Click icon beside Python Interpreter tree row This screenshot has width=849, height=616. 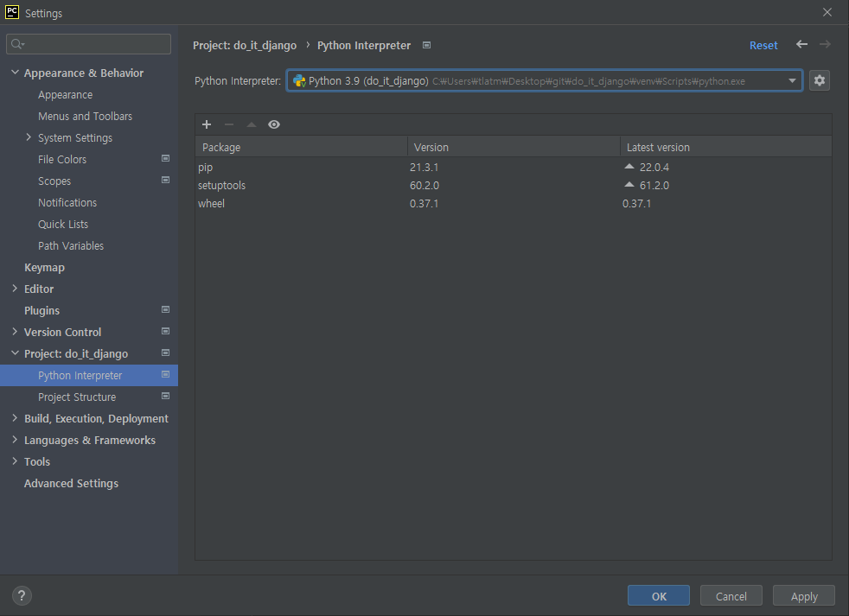pos(166,375)
